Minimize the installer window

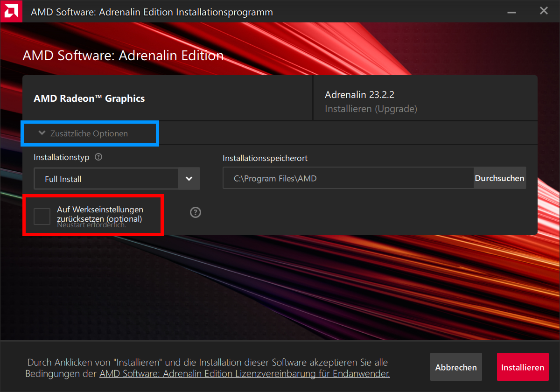[511, 11]
